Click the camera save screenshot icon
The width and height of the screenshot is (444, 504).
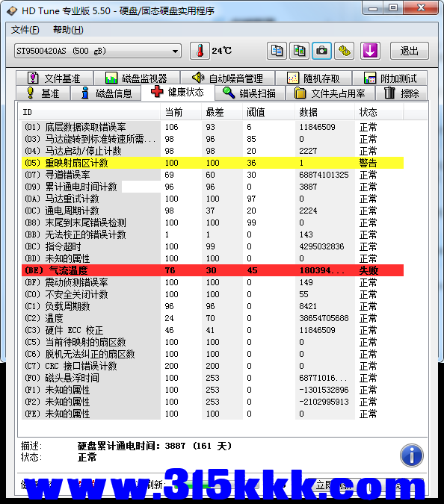click(x=321, y=51)
